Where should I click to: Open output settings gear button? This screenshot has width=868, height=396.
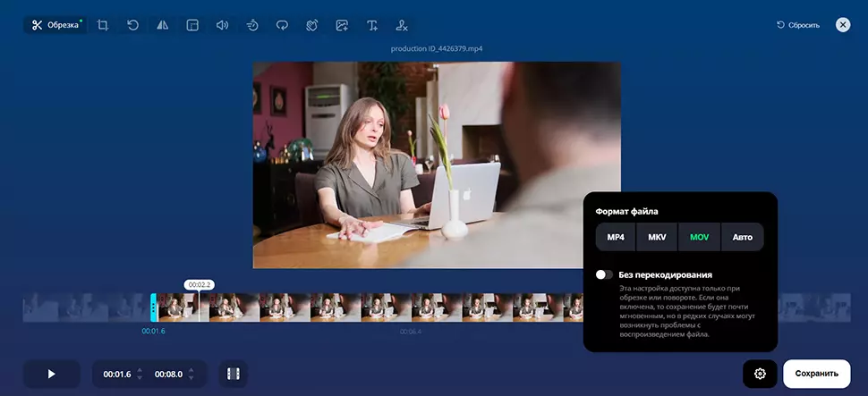[x=760, y=374]
